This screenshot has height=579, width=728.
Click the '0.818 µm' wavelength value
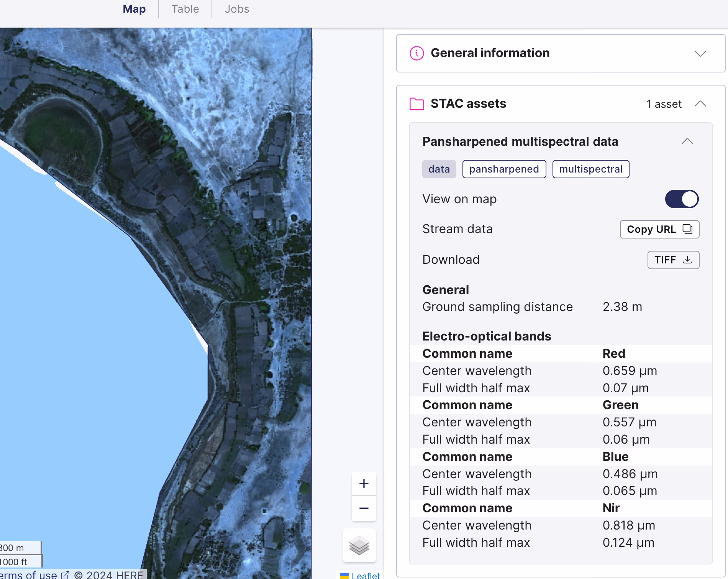[629, 525]
